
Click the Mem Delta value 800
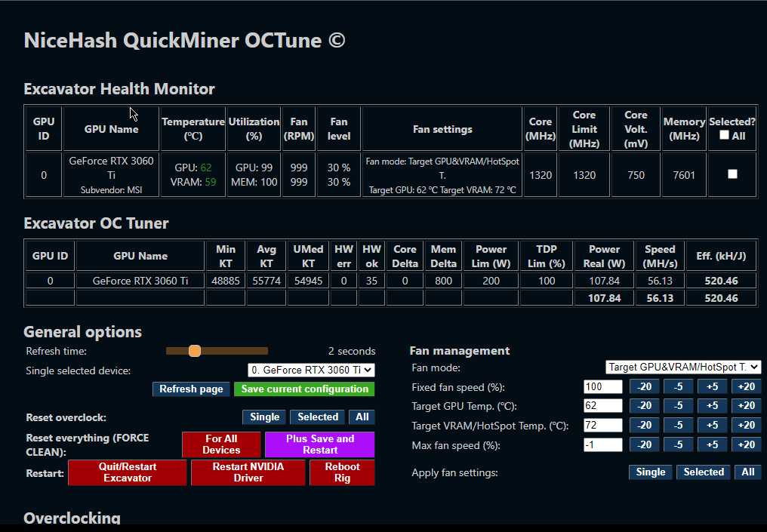point(444,281)
